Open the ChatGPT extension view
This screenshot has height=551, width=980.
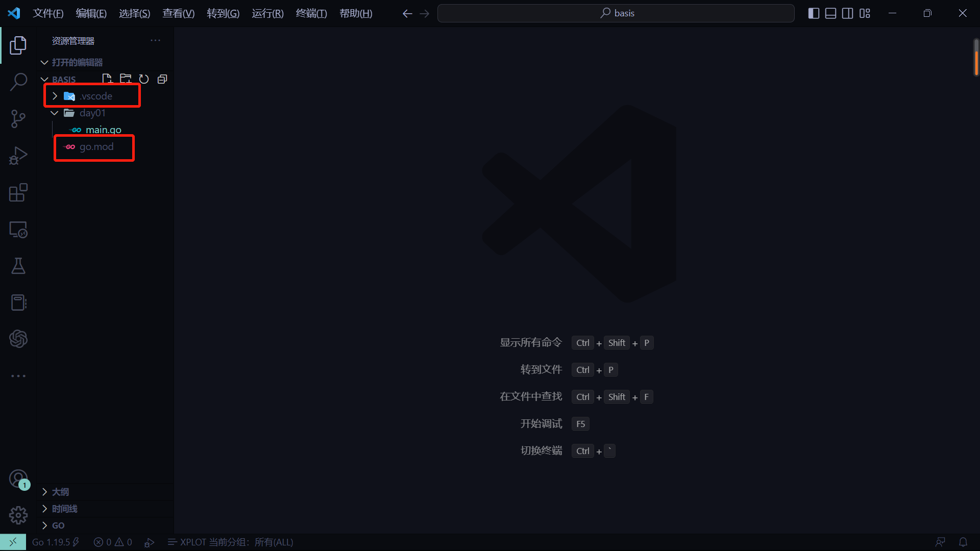[x=18, y=339]
